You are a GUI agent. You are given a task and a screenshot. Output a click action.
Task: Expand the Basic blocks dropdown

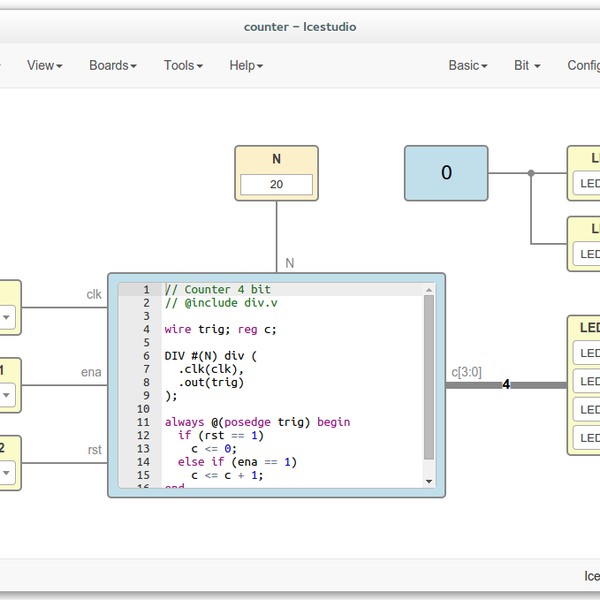[x=467, y=65]
